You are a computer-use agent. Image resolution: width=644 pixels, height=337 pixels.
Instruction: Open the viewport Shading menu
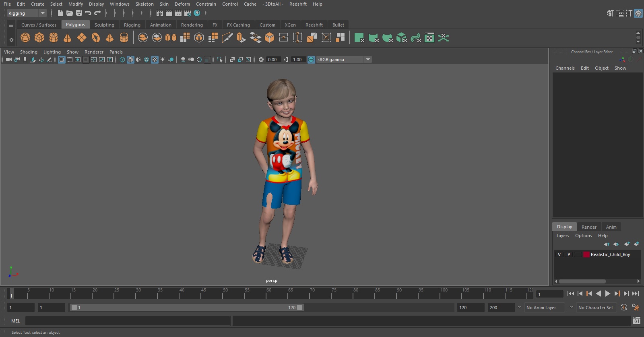tap(29, 52)
